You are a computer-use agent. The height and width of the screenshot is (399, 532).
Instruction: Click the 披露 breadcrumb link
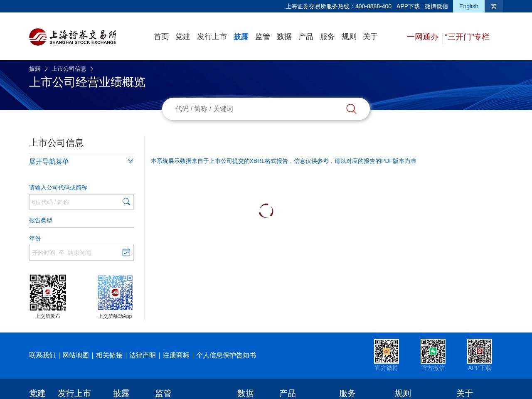pos(35,69)
